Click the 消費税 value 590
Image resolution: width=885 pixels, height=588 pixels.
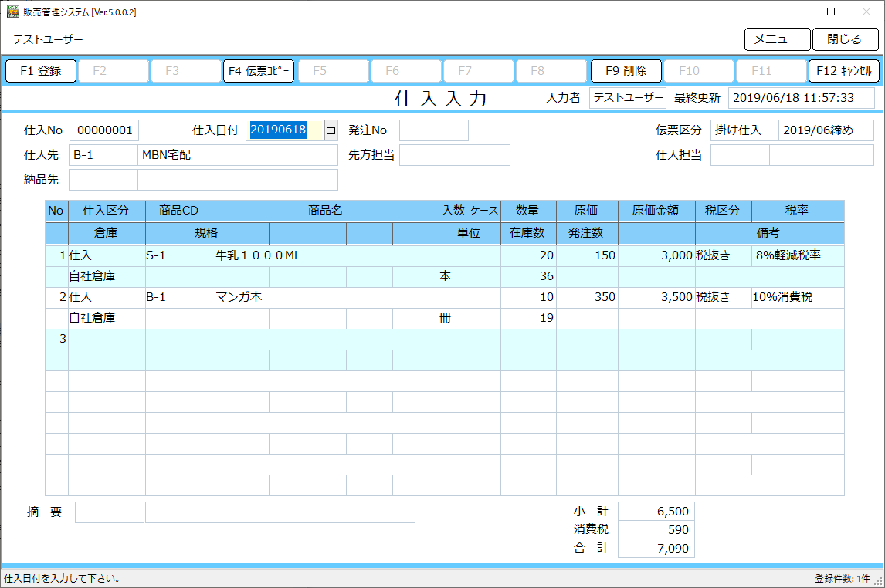pos(656,530)
